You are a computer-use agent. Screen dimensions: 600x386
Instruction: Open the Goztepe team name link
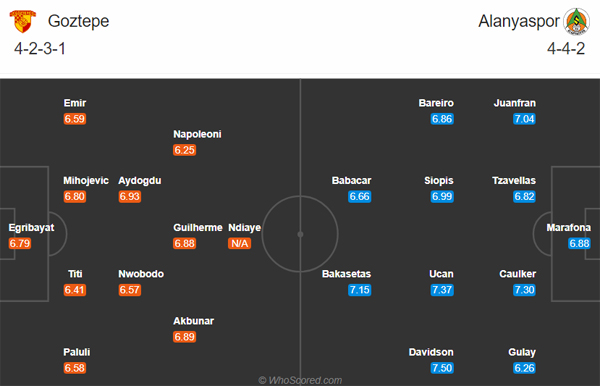pos(78,21)
